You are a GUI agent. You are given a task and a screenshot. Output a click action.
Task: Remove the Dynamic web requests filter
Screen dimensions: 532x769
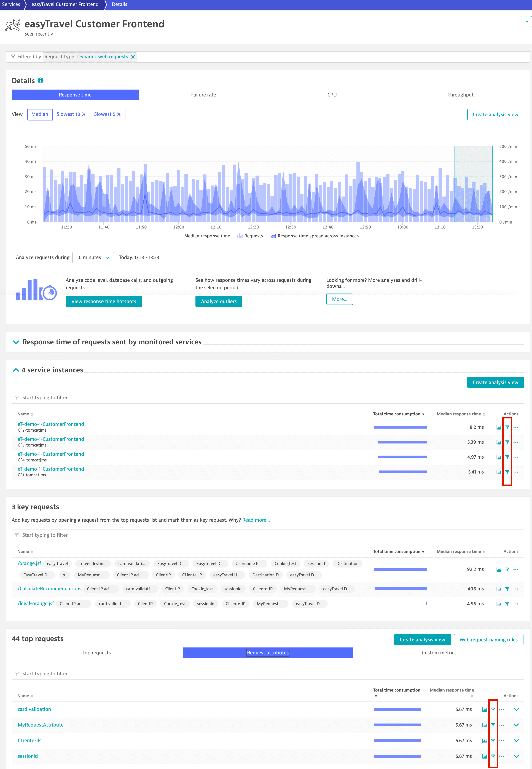(x=133, y=57)
